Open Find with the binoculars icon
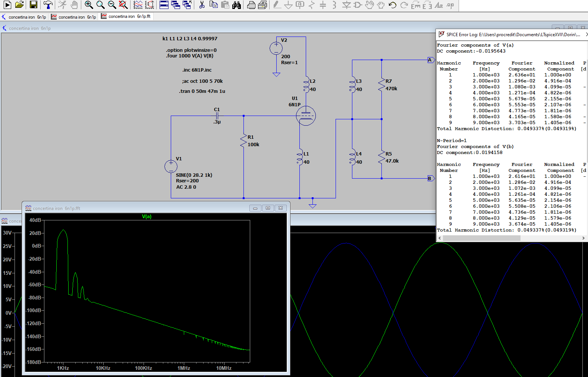Image resolution: width=588 pixels, height=377 pixels. [x=237, y=5]
